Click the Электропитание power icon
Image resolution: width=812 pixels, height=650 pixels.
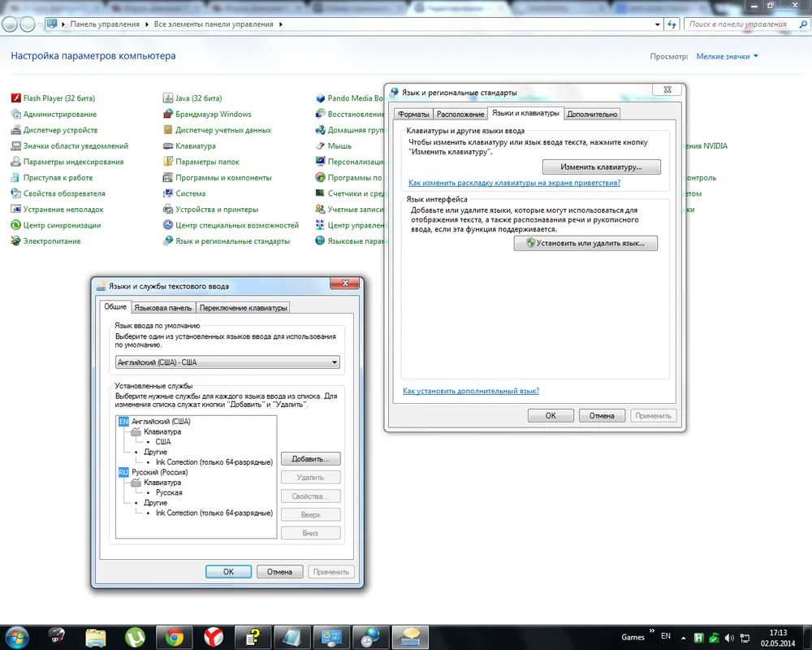click(x=15, y=241)
